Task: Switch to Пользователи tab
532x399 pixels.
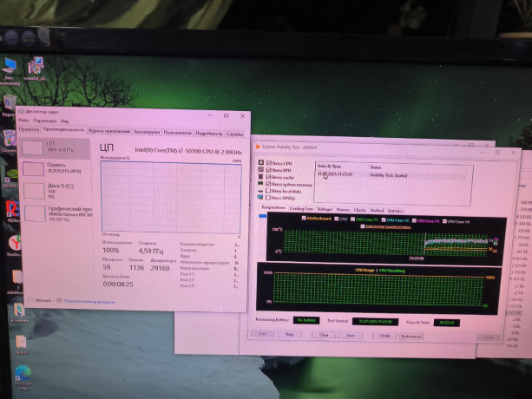Action: 177,133
